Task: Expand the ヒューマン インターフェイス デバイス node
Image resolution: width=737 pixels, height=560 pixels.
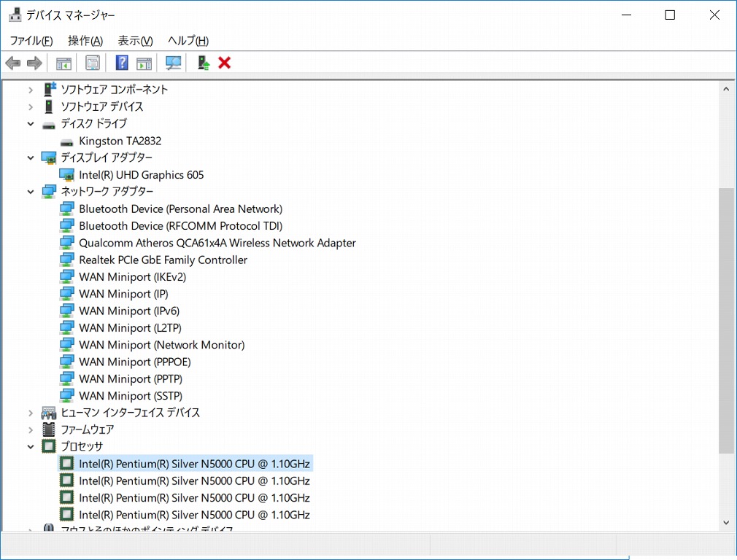Action: point(31,413)
